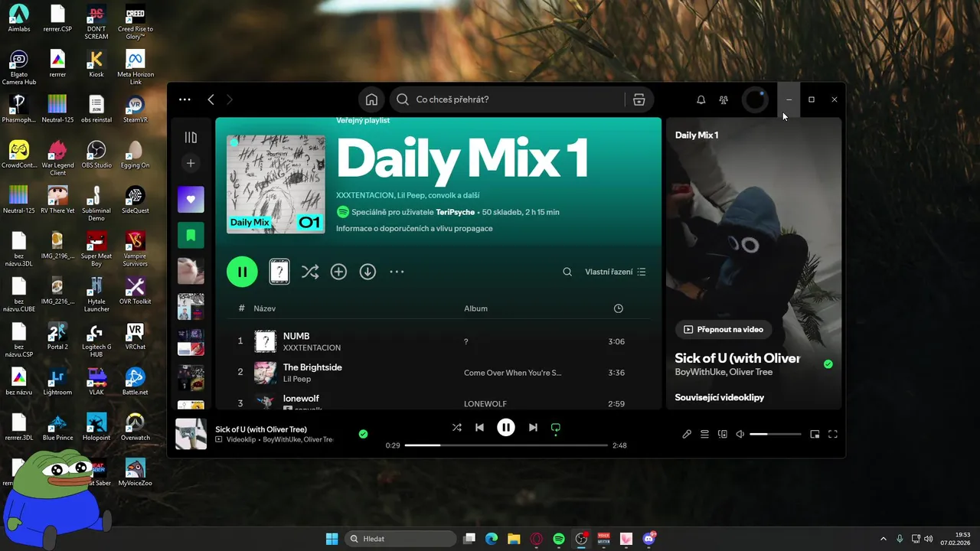Go back with the left arrow
This screenshot has width=980, height=551.
pos(211,99)
